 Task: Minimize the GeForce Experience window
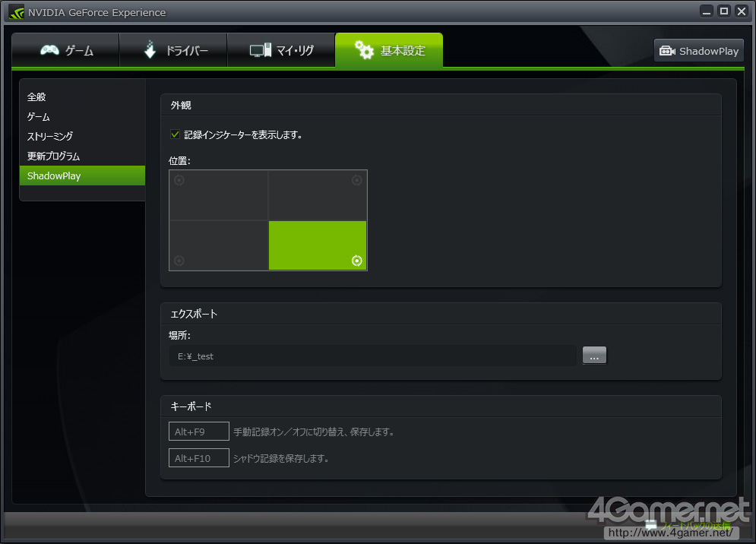point(707,11)
